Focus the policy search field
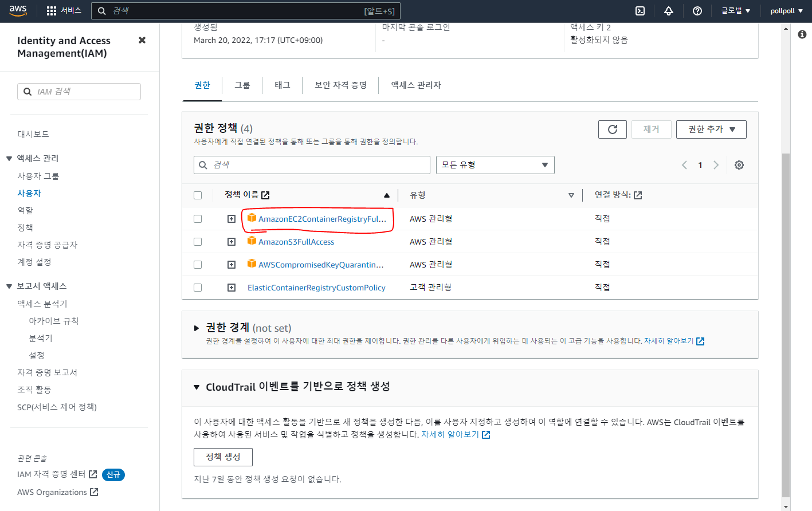This screenshot has width=812, height=511. point(312,165)
